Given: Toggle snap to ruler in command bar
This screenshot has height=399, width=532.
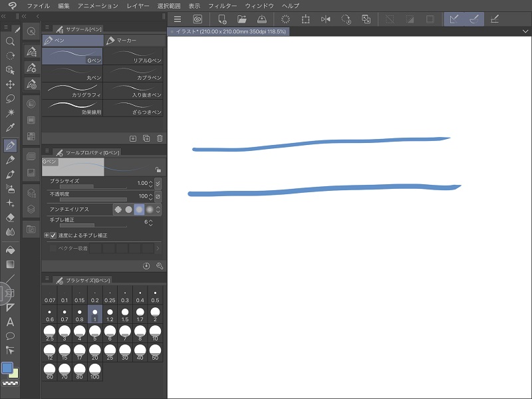Looking at the screenshot, I should [454, 19].
